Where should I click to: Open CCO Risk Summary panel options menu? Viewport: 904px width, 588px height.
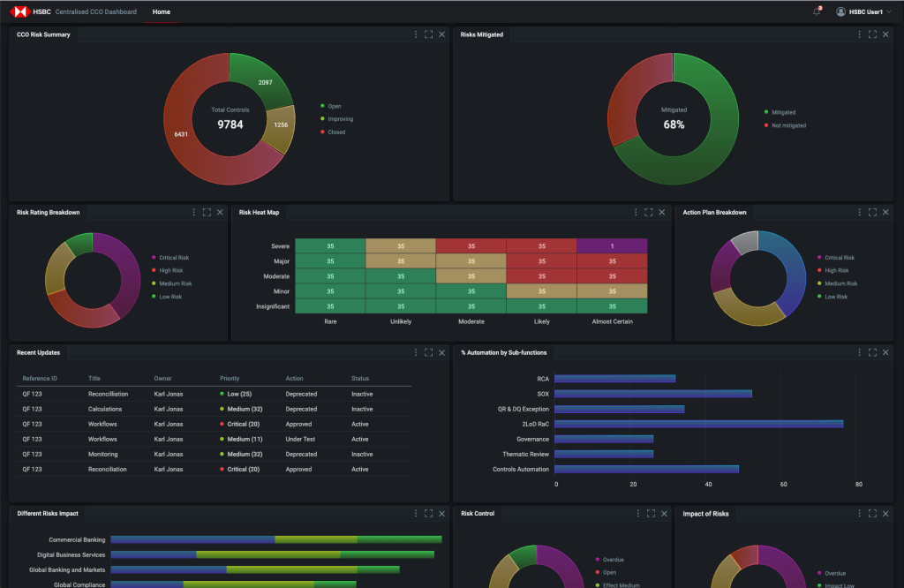pyautogui.click(x=416, y=34)
